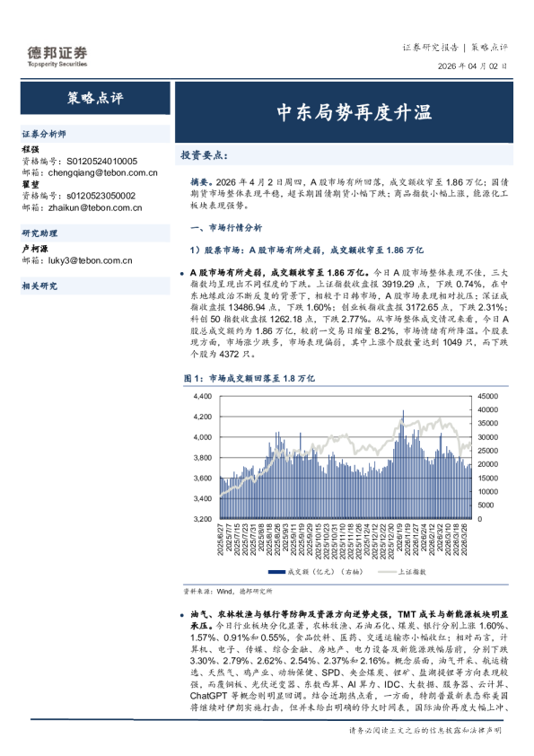
Task: Select the 证券分析师 section heading
Action: [44, 134]
